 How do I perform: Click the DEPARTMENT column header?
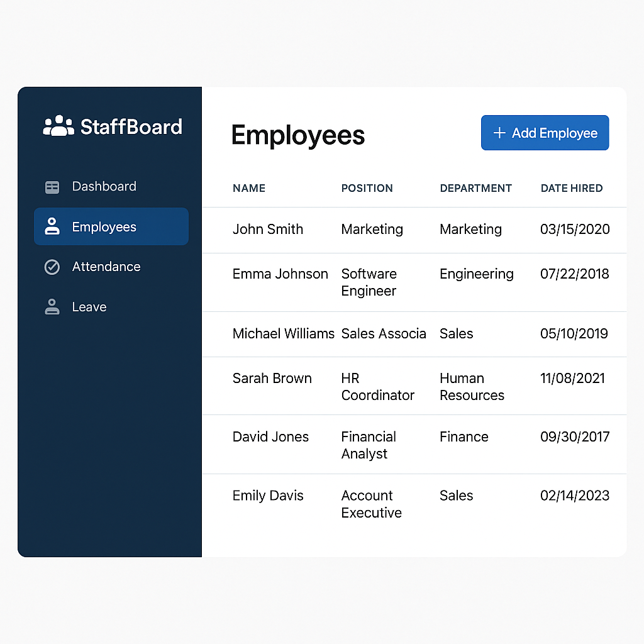pos(475,188)
